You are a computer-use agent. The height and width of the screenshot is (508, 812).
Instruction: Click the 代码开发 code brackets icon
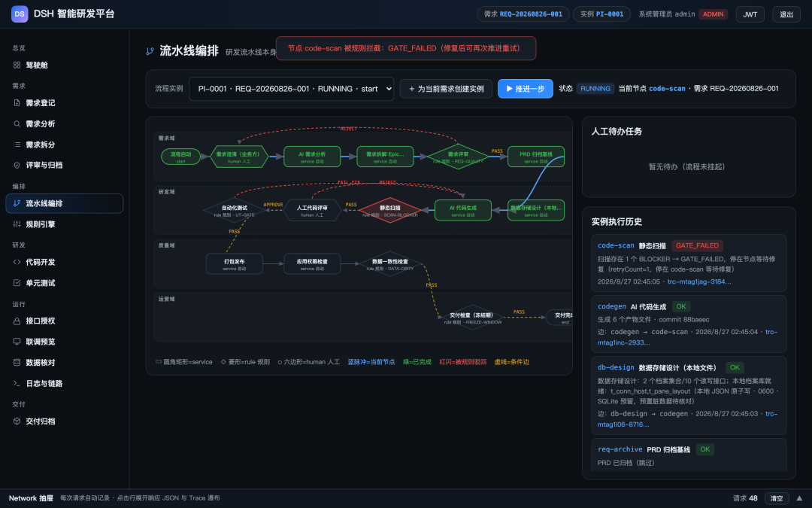click(x=17, y=263)
